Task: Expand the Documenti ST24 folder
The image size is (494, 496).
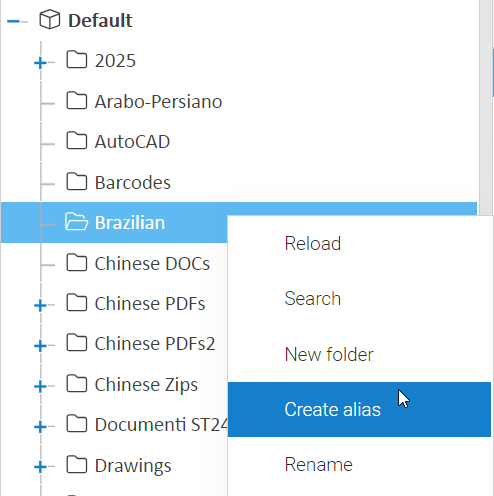Action: 40,427
